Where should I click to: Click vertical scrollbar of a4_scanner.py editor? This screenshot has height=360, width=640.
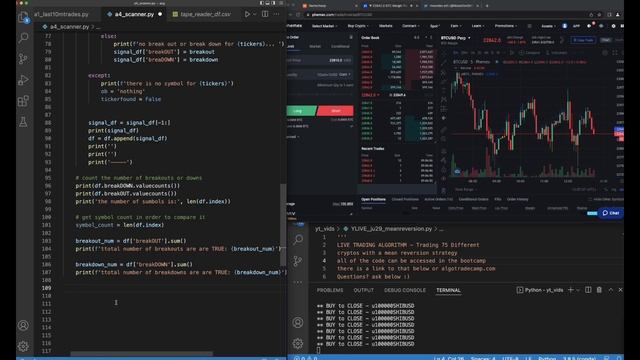(x=282, y=225)
